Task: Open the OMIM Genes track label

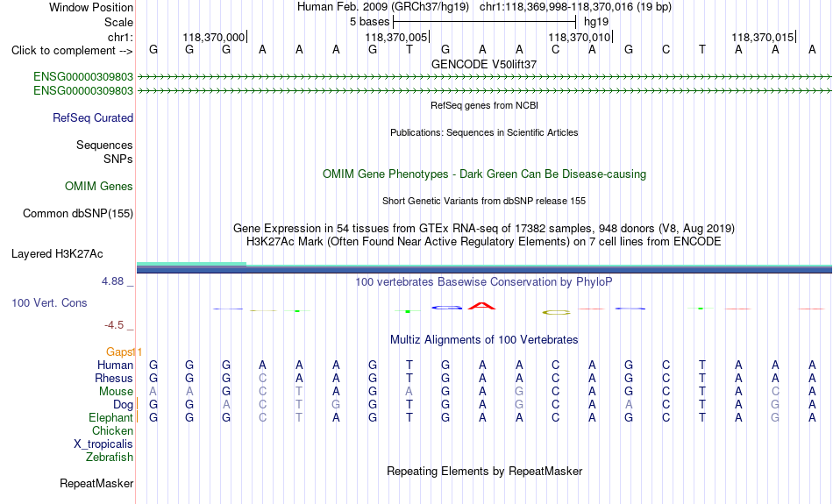Action: point(99,187)
